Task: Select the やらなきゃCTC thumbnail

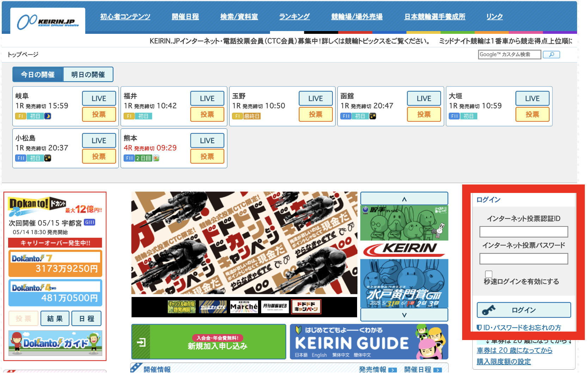Action: (213, 307)
